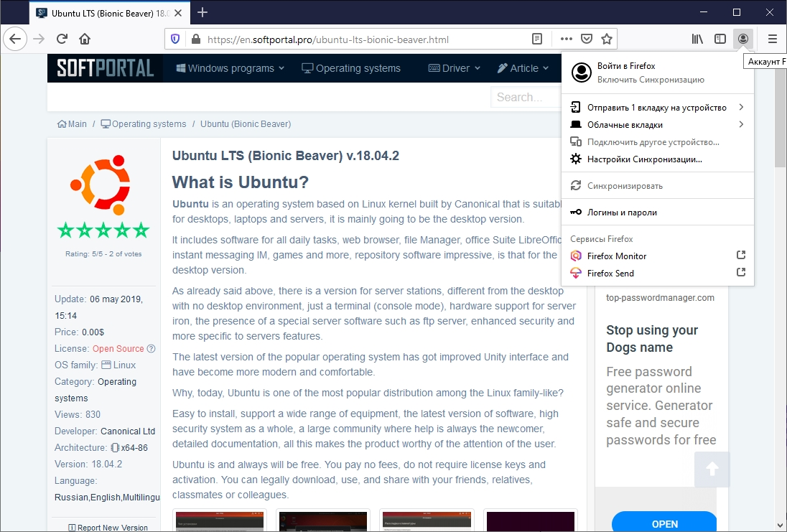Click the Firefox Account toolbar button
The image size is (787, 532).
(742, 39)
